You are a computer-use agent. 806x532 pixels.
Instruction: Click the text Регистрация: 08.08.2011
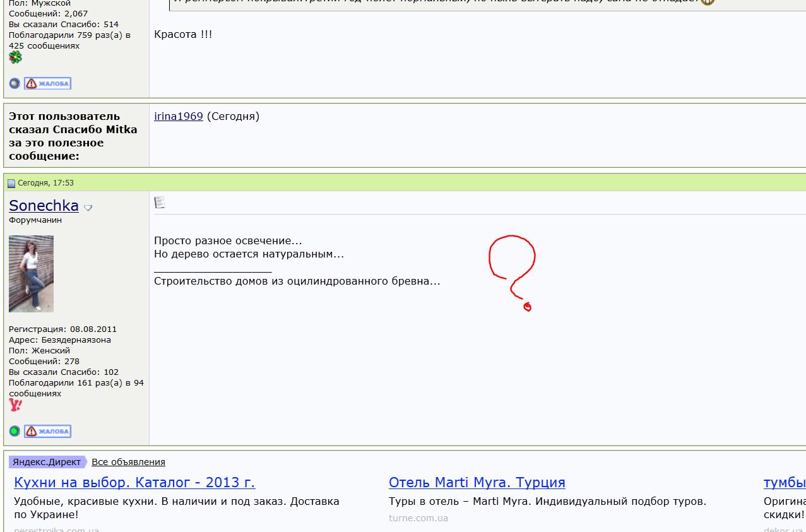(62, 329)
